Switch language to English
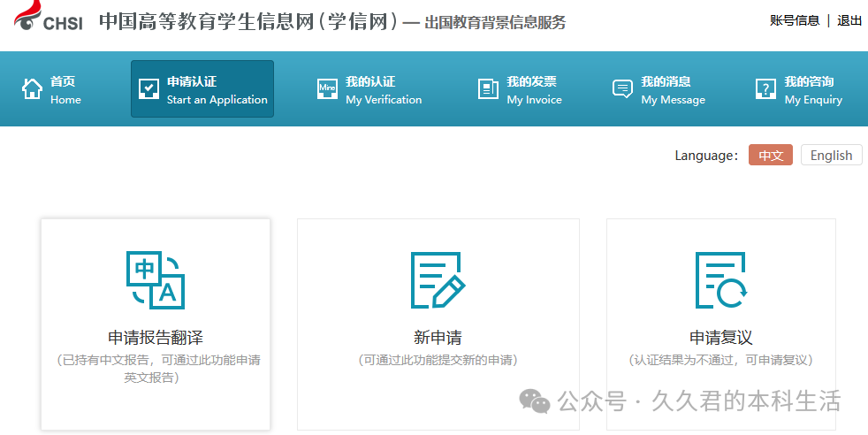The image size is (868, 435). (x=832, y=155)
